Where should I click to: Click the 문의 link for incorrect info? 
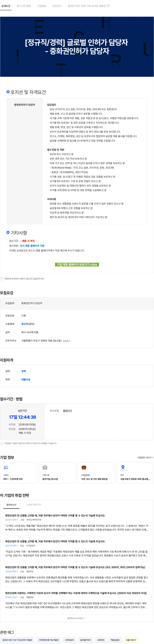(35, 279)
